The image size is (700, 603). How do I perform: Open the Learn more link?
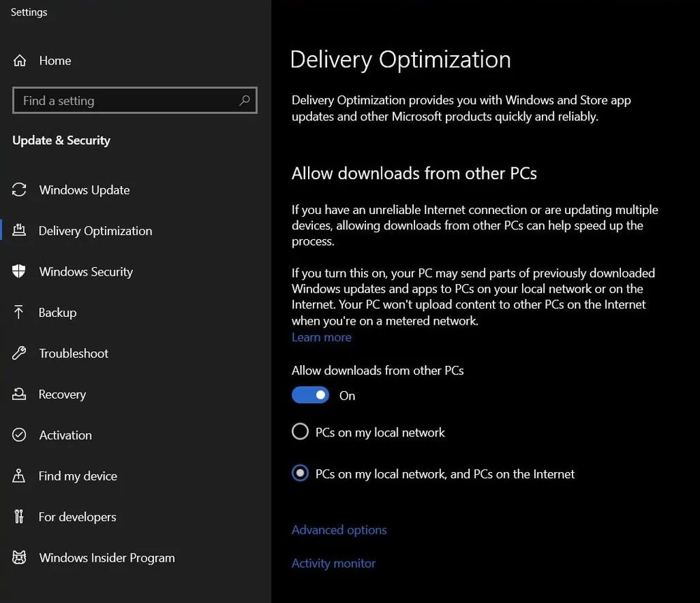[321, 337]
